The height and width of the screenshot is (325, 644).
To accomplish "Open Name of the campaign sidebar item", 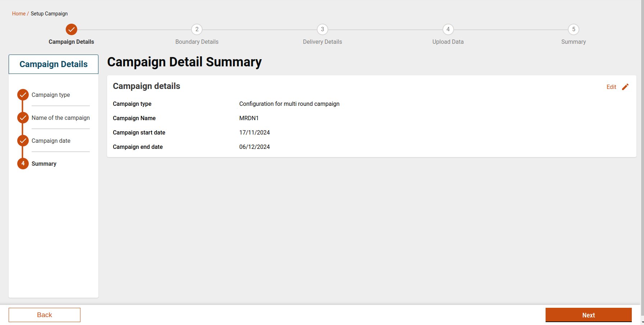I will coord(60,118).
